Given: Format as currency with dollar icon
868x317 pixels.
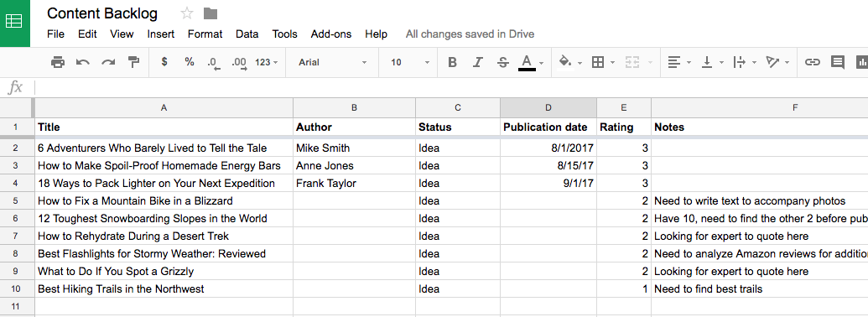Looking at the screenshot, I should [164, 62].
